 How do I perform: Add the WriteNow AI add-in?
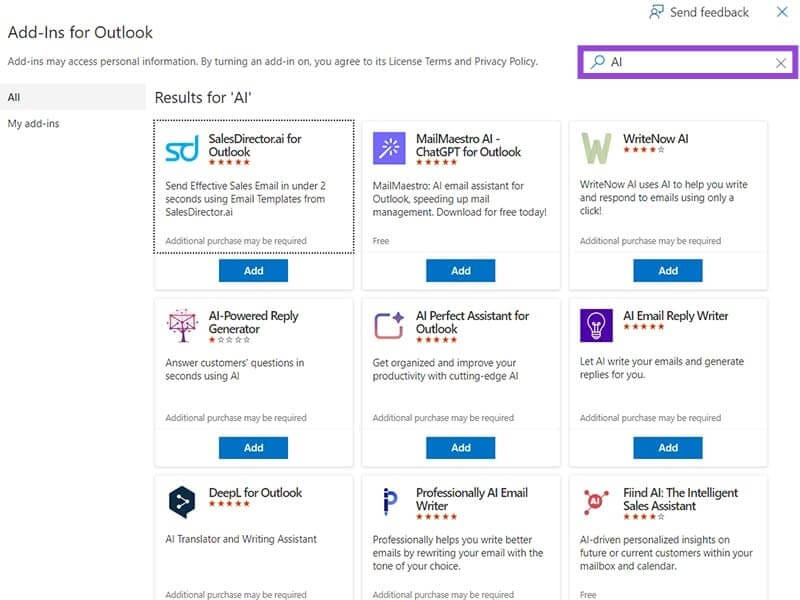(667, 270)
